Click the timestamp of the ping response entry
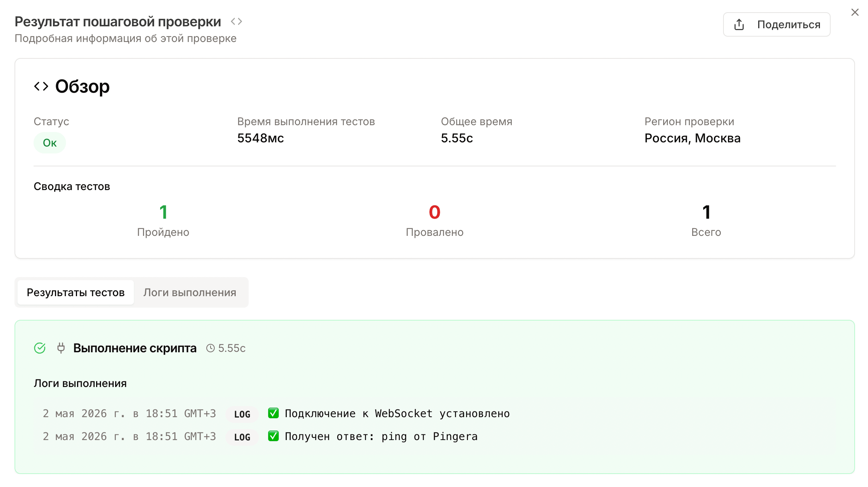This screenshot has height=487, width=868. click(129, 437)
